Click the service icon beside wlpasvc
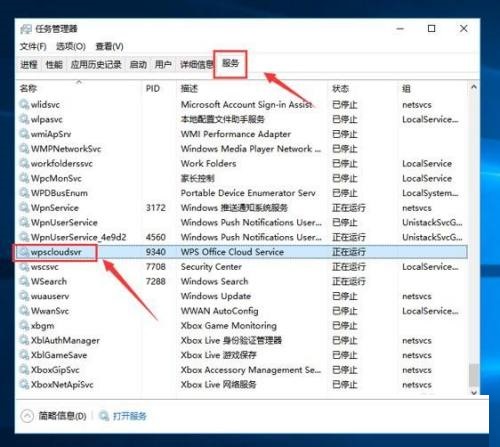The image size is (500, 447). point(24,119)
